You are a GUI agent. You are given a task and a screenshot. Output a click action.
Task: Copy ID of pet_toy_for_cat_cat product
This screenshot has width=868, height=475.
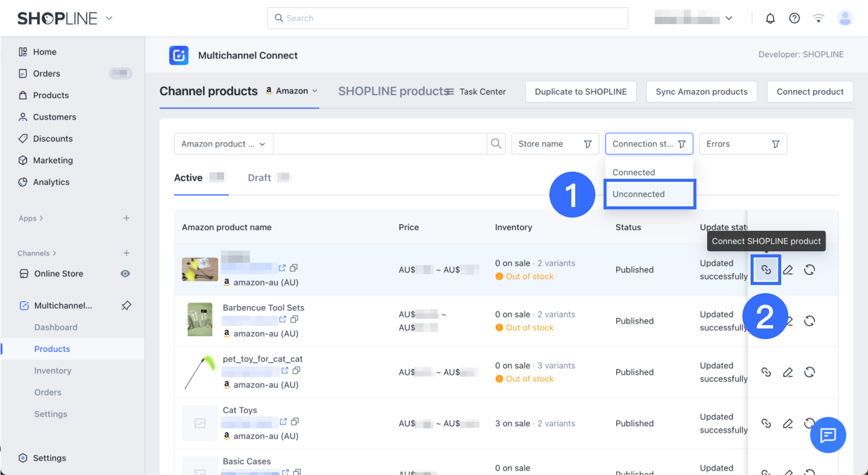coord(296,370)
